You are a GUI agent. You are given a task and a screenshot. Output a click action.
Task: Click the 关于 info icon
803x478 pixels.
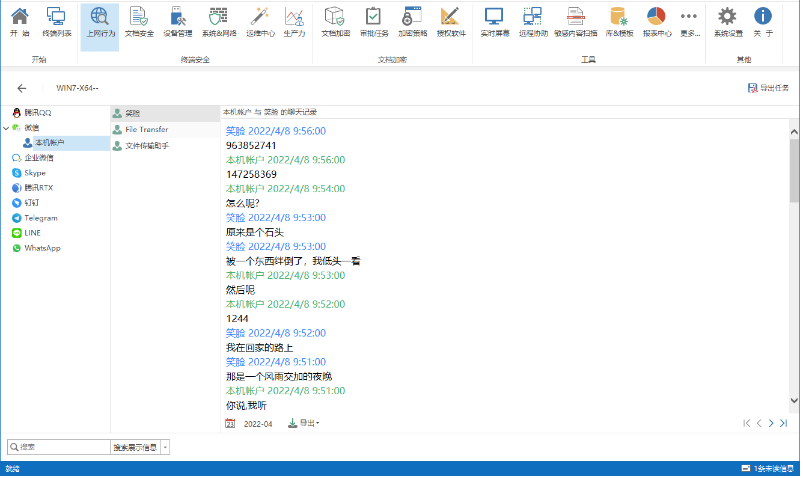coord(763,21)
